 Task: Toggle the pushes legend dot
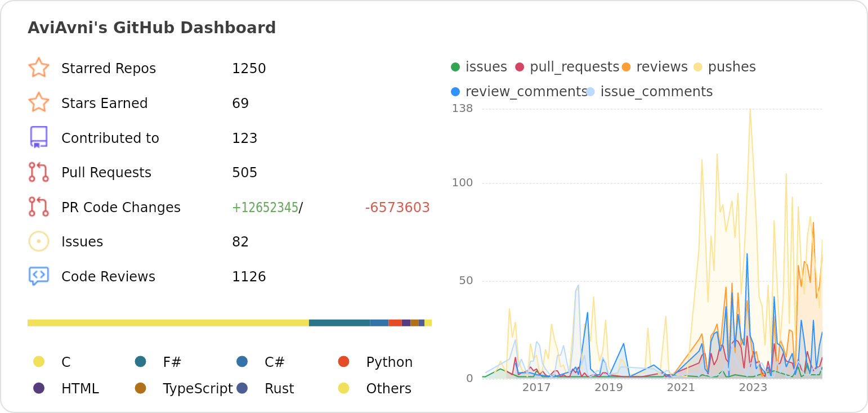pos(698,67)
